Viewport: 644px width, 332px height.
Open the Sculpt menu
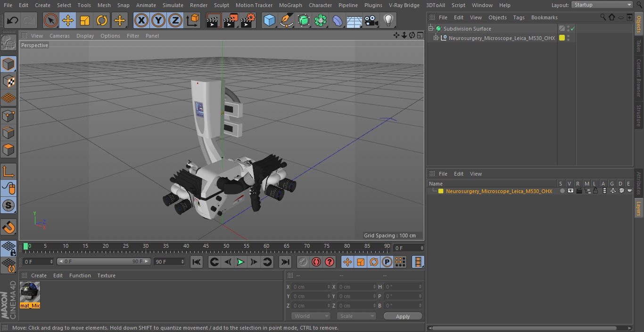tap(221, 5)
